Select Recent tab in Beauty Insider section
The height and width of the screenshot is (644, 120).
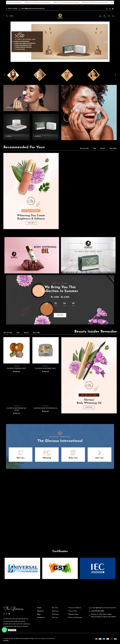click(x=26, y=333)
